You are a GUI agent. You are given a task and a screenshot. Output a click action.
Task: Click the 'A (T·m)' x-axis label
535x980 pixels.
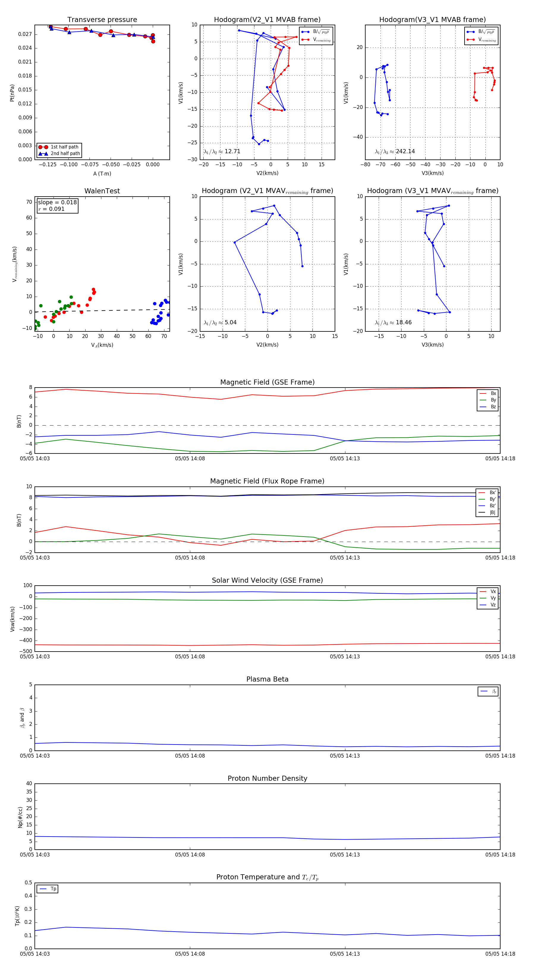pos(102,174)
